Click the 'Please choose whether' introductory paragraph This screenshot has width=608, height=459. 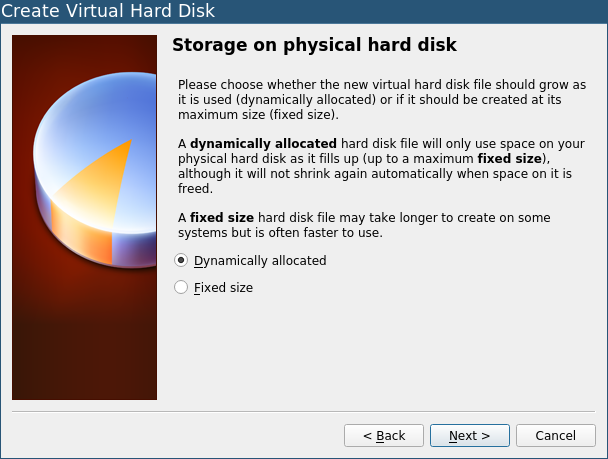[382, 100]
